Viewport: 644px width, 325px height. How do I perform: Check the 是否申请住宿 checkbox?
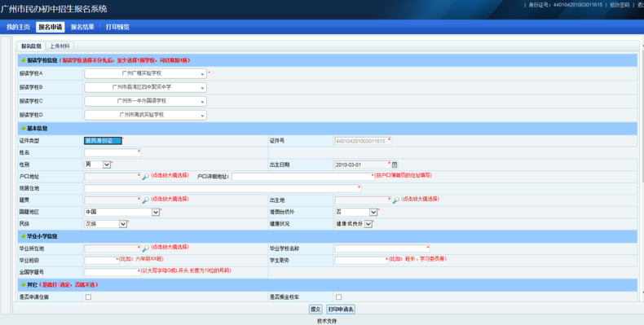click(x=88, y=296)
